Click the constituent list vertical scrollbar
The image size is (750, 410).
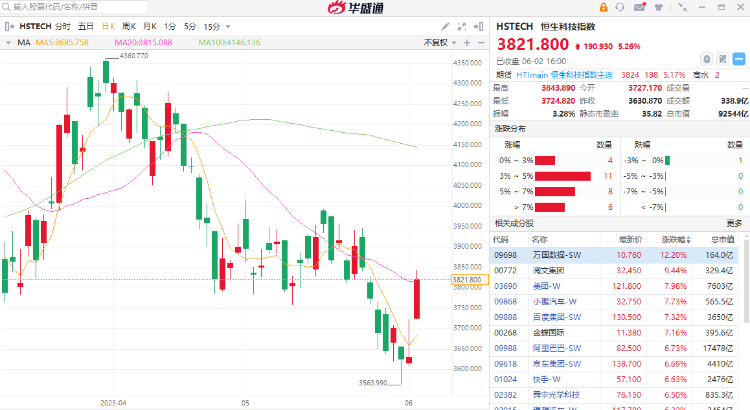(746, 280)
